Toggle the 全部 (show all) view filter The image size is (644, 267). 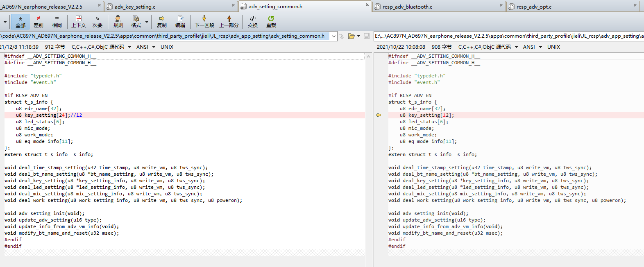tap(20, 22)
